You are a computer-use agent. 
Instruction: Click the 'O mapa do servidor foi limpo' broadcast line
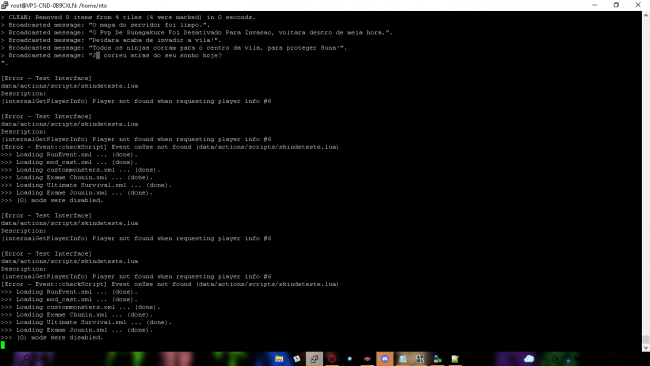(x=106, y=25)
